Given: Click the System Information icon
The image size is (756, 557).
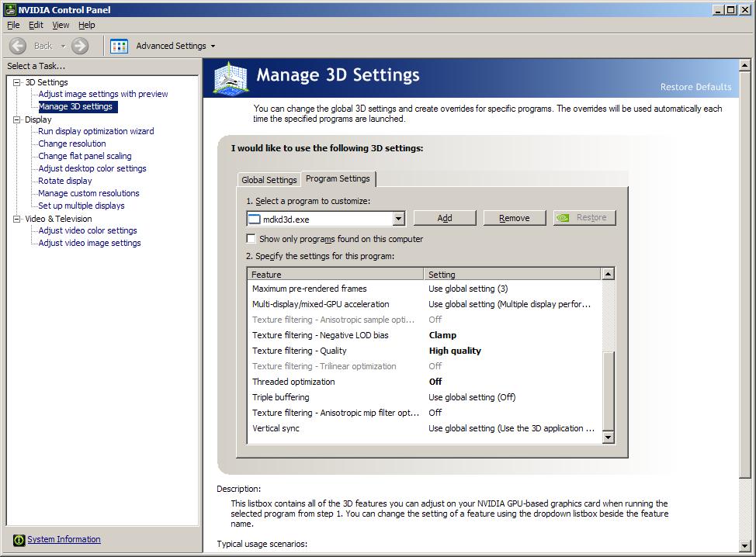Looking at the screenshot, I should pyautogui.click(x=19, y=540).
